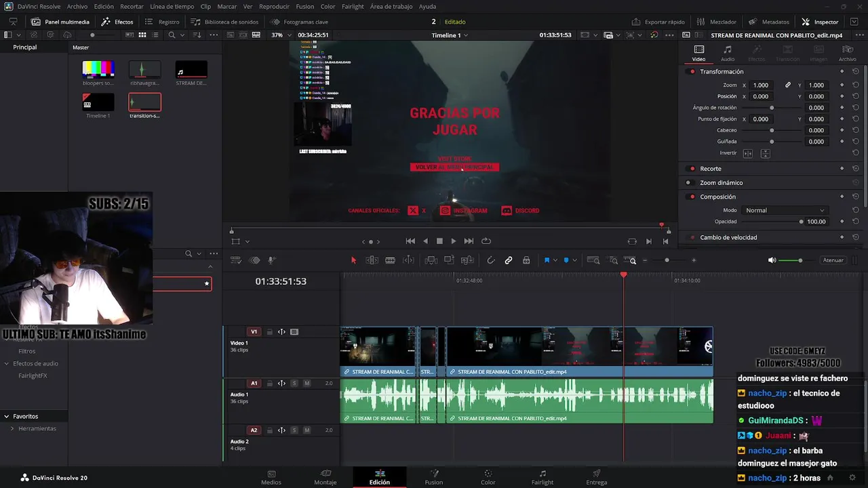Add keyframe for Transformación
The image size is (868, 488).
coord(842,72)
